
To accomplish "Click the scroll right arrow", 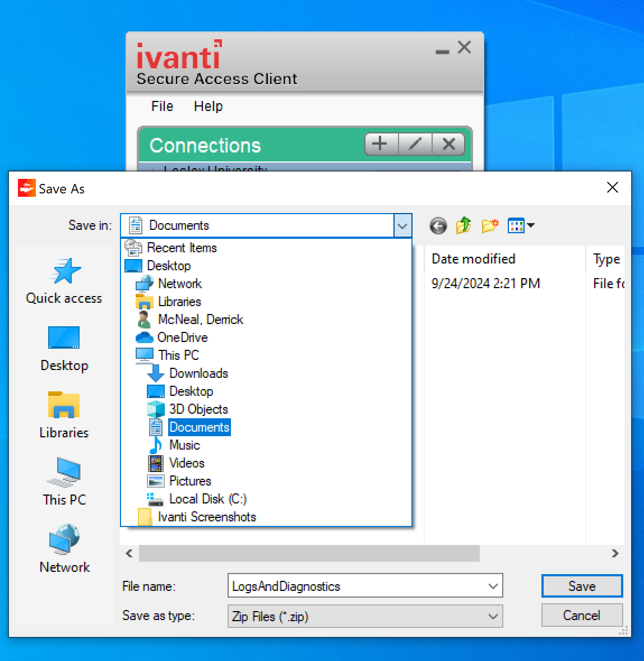I will (x=615, y=553).
